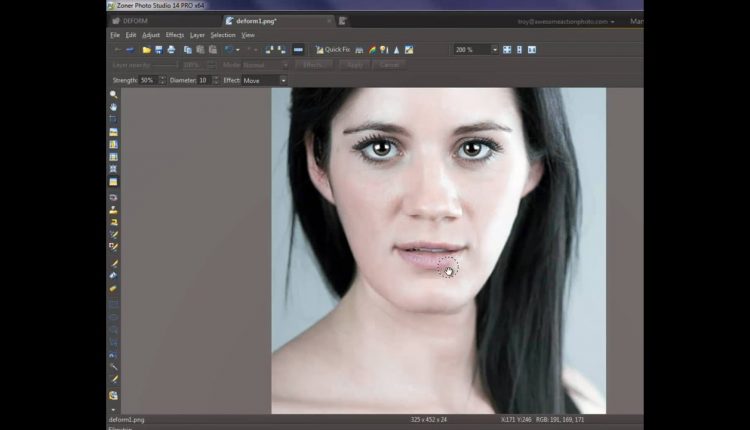Open the Undo history dropdown arrow

[238, 50]
